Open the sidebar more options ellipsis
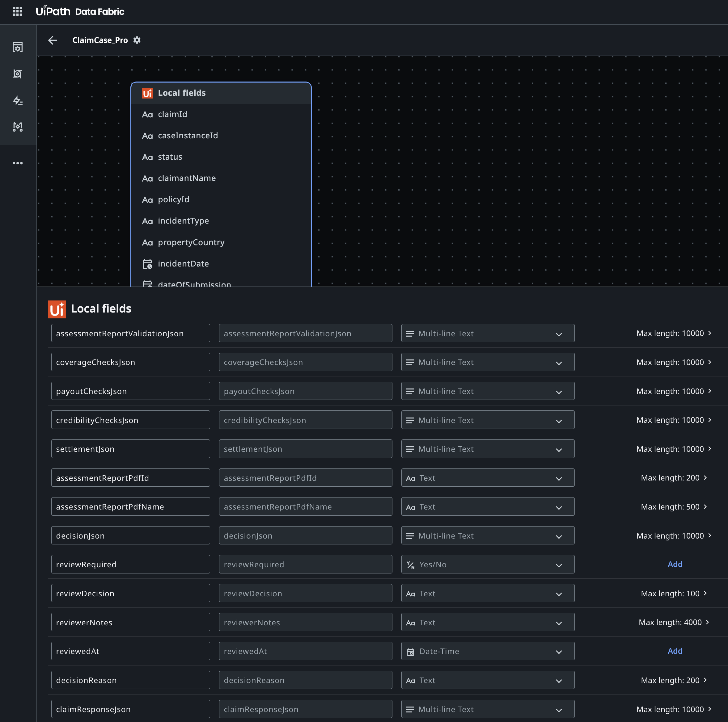This screenshot has width=728, height=722. pyautogui.click(x=17, y=163)
